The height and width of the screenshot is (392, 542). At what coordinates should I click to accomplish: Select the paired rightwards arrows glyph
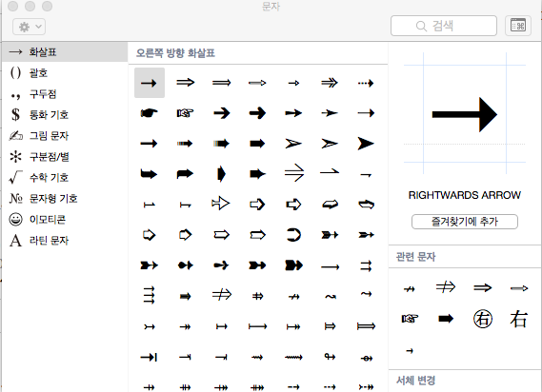366,266
